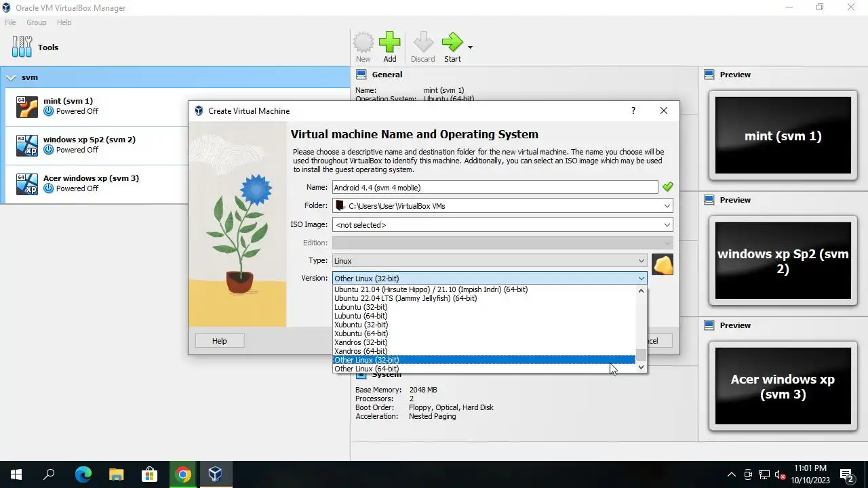Click the question mark help icon in the dialog title bar

point(633,110)
